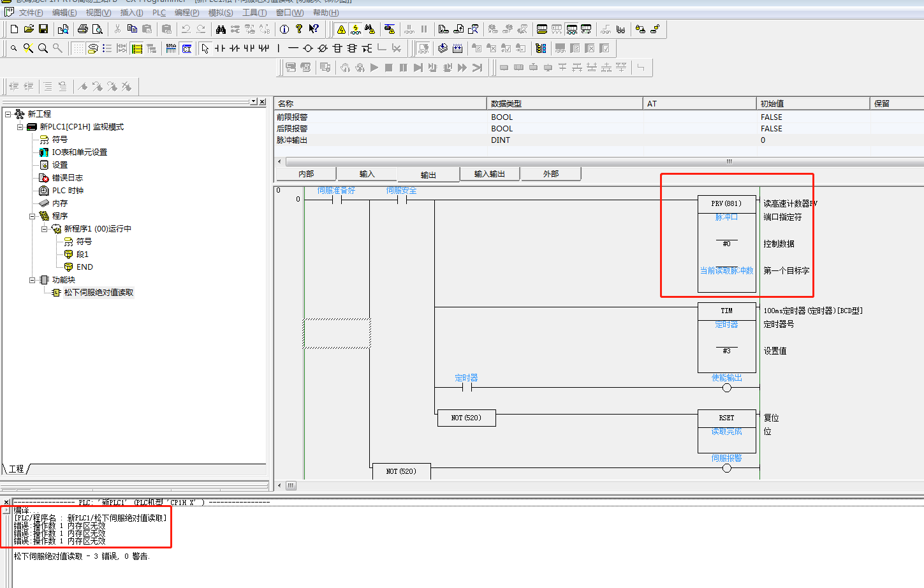
Task: Collapse the 新程序1 (00)运行中 node
Action: click(44, 229)
